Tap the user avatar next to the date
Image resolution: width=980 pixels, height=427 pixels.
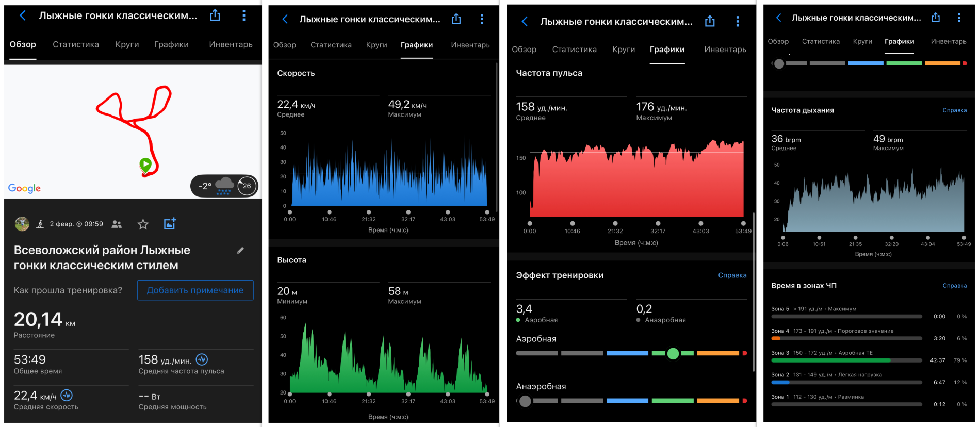tap(22, 224)
